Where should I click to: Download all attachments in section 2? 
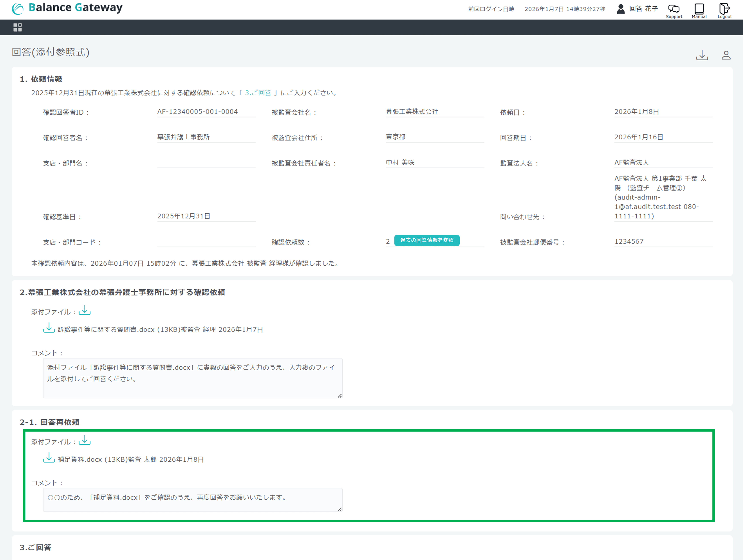[85, 310]
